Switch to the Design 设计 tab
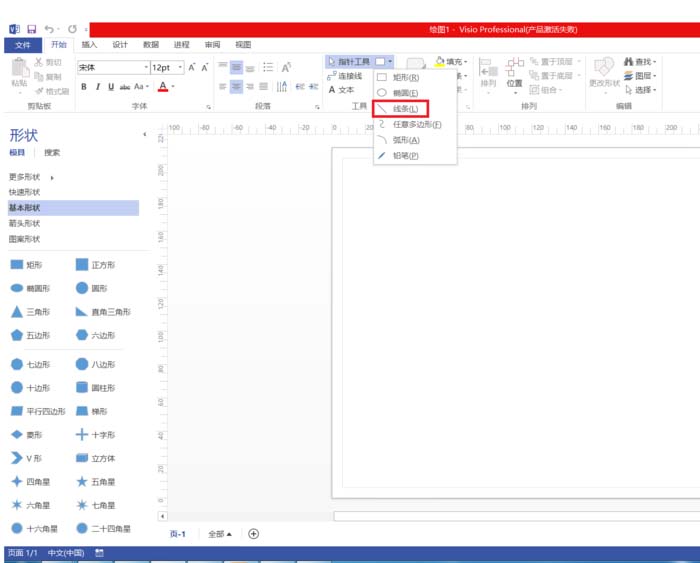Viewport: 700px width, 563px height. click(120, 45)
